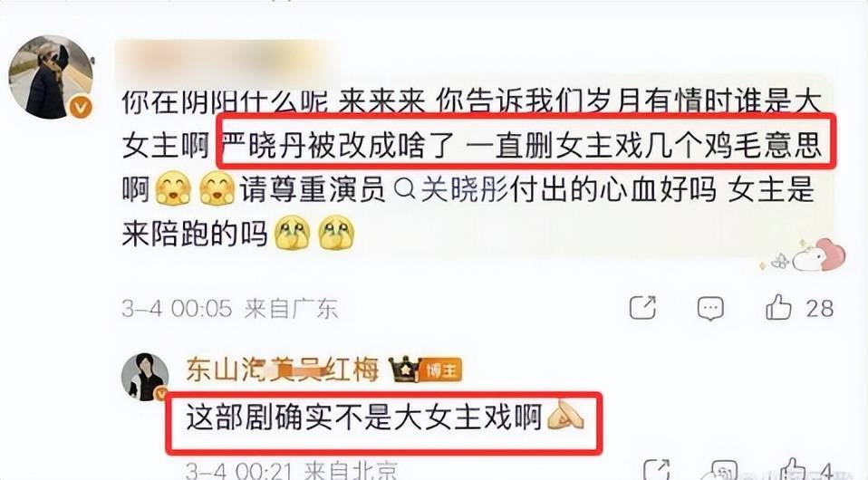
Task: Open the 关晓彤 search hyperlink
Action: tap(464, 191)
